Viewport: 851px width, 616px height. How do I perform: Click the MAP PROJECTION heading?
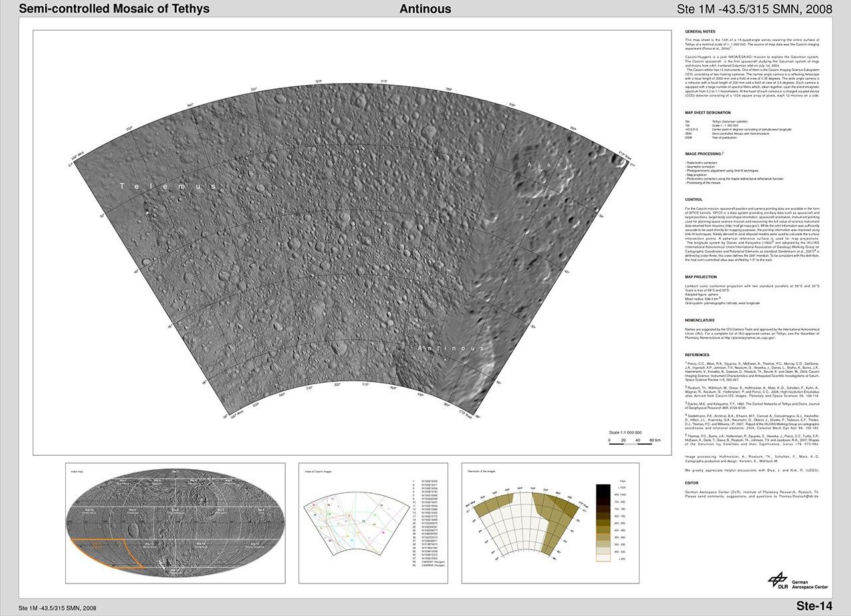pyautogui.click(x=701, y=276)
